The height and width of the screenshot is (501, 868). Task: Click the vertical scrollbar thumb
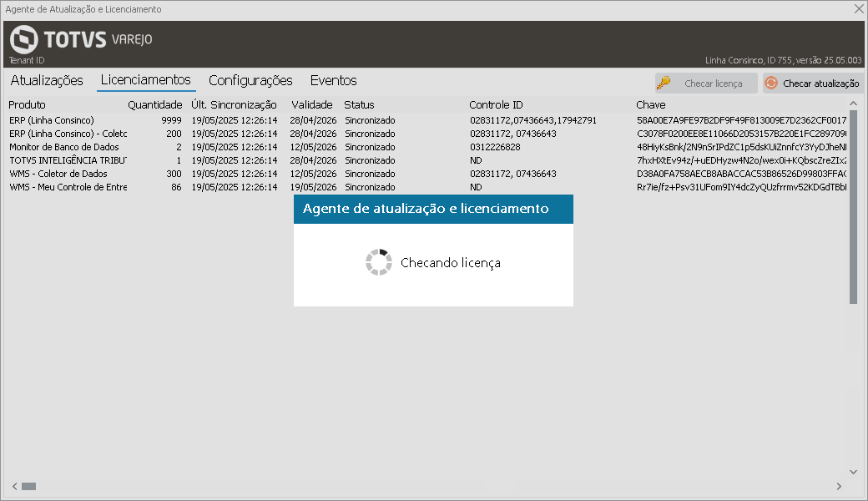(853, 207)
